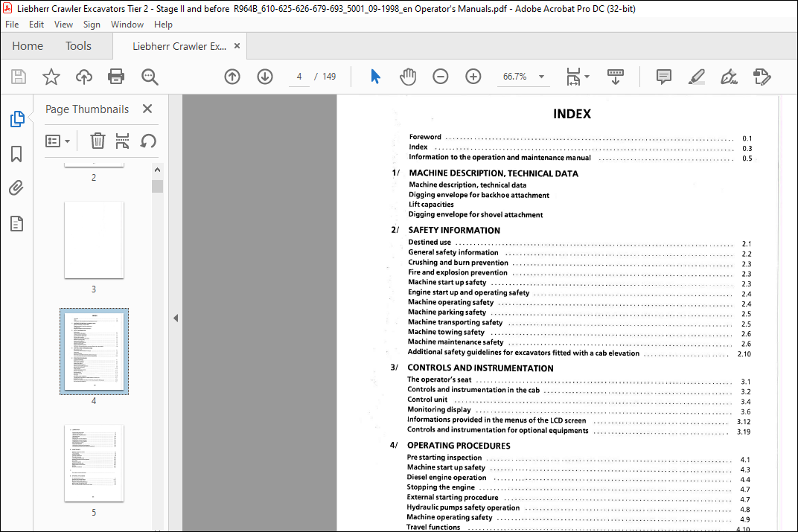Click 'Foreword' index entry
This screenshot has height=532, width=798.
click(x=425, y=137)
